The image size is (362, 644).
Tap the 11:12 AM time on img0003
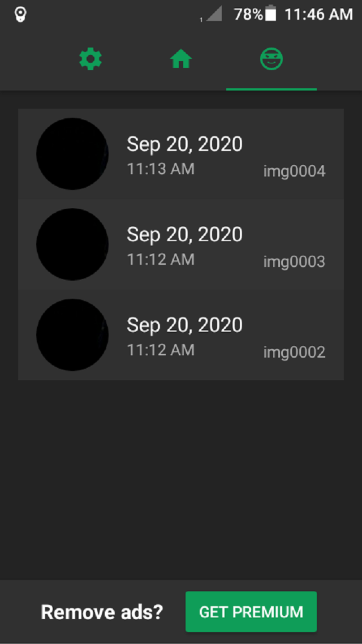161,259
